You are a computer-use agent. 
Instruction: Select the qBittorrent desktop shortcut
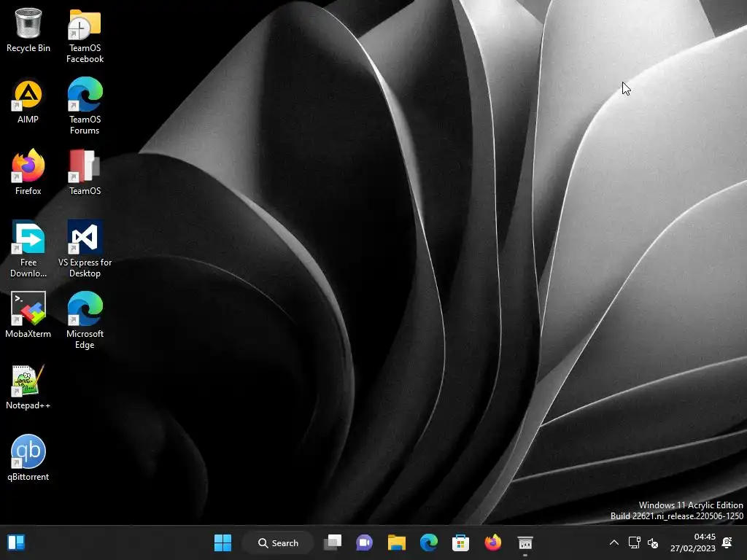tap(28, 458)
